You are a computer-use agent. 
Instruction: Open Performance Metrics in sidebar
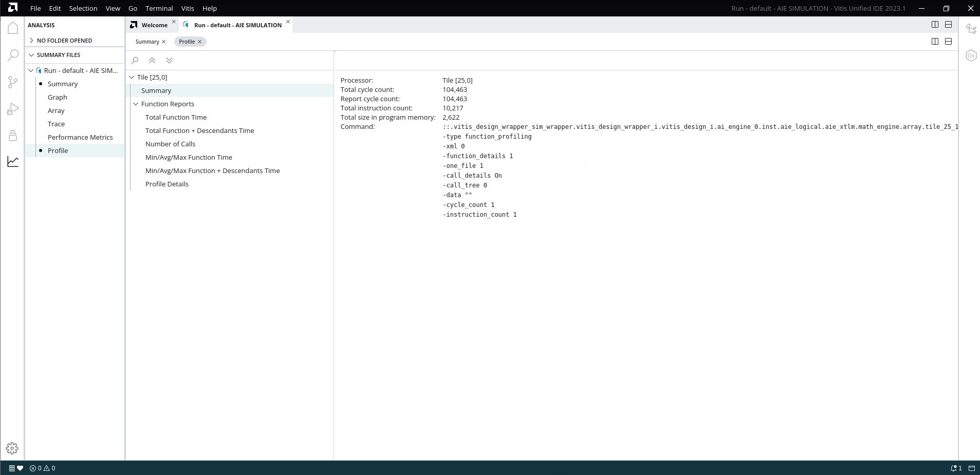[80, 138]
